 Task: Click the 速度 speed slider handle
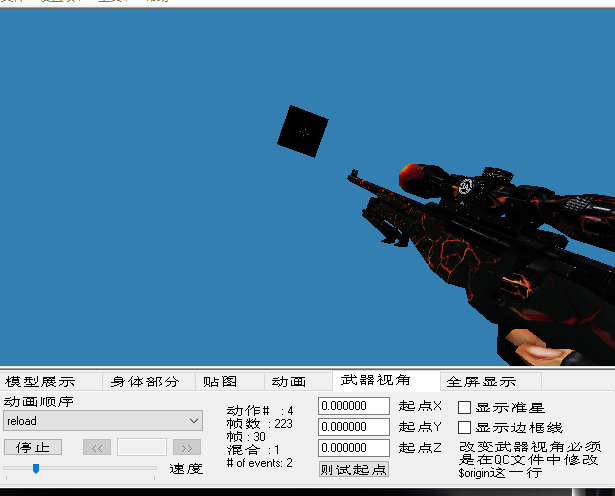click(36, 468)
